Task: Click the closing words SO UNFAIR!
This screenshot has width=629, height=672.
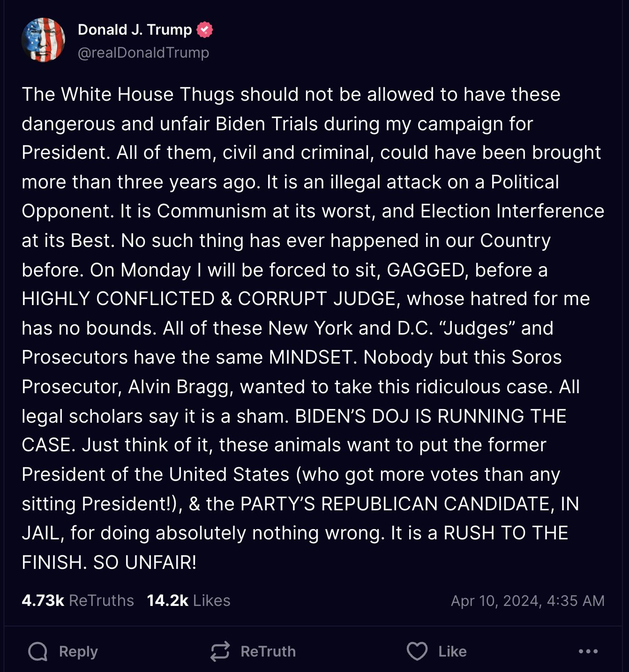Action: tap(145, 562)
